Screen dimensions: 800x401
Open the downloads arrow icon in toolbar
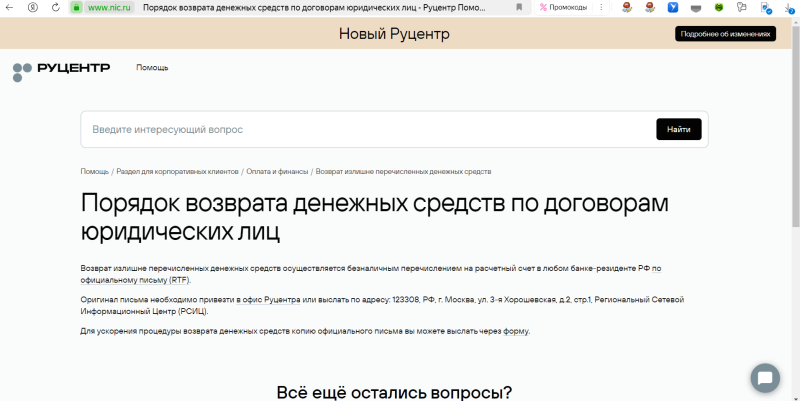788,7
